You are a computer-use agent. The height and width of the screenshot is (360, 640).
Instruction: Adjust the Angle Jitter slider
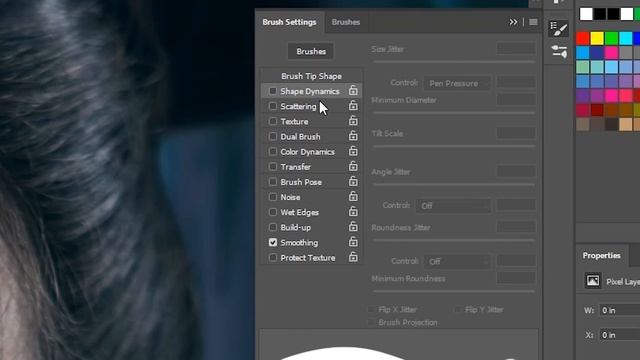click(x=454, y=184)
